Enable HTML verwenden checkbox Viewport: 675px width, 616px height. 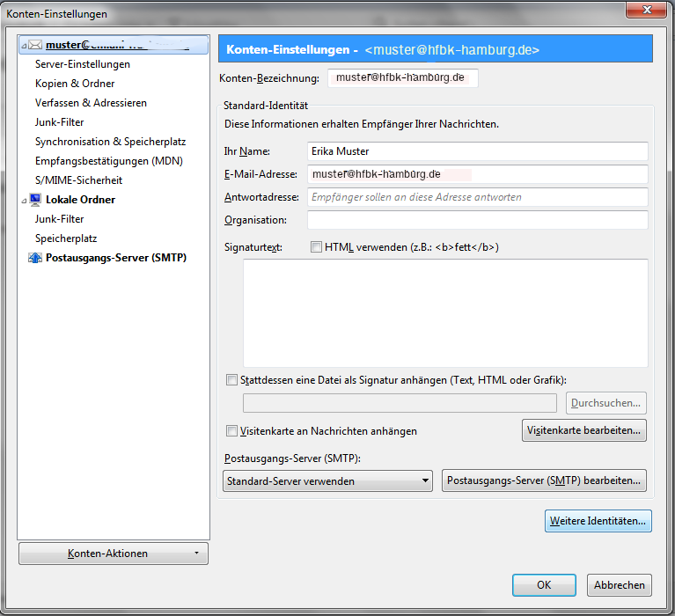(x=317, y=247)
